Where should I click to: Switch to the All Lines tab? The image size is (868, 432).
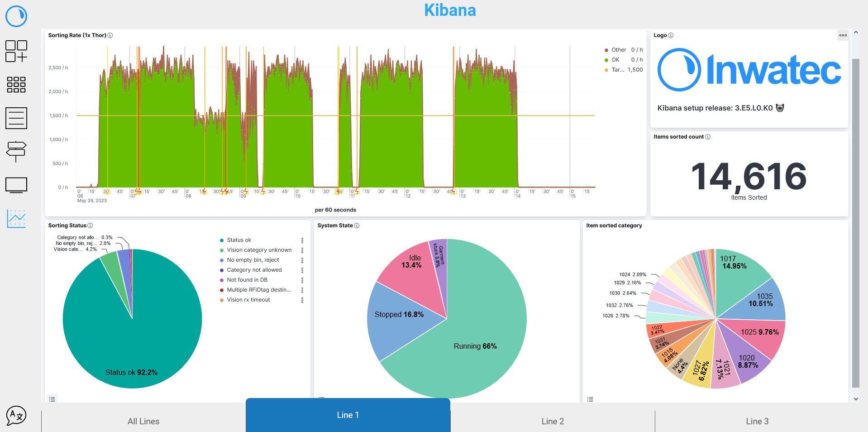[x=143, y=421]
